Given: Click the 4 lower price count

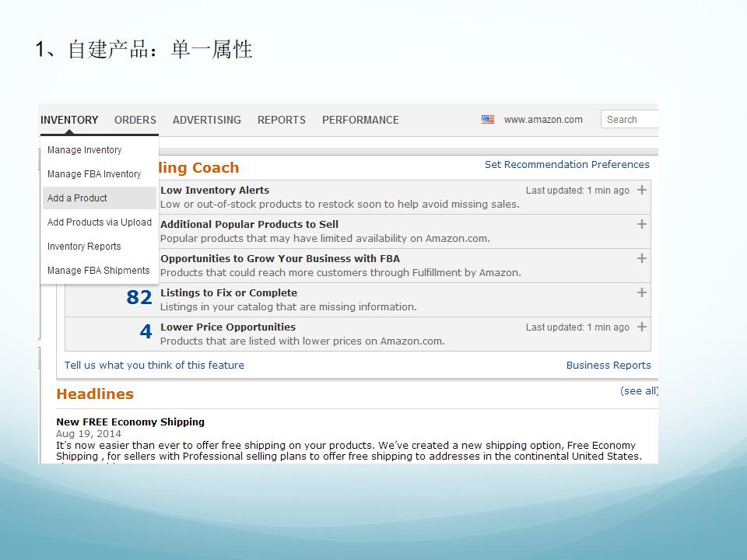Looking at the screenshot, I should click(x=146, y=331).
